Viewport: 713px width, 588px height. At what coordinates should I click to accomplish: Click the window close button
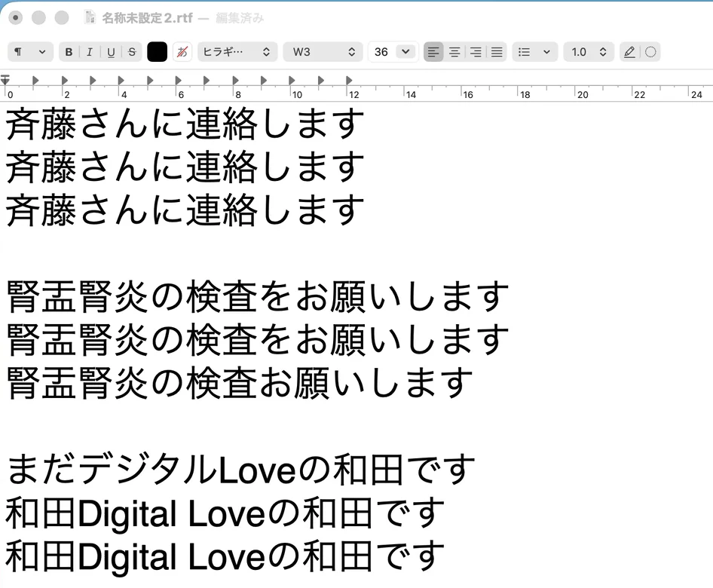(16, 18)
